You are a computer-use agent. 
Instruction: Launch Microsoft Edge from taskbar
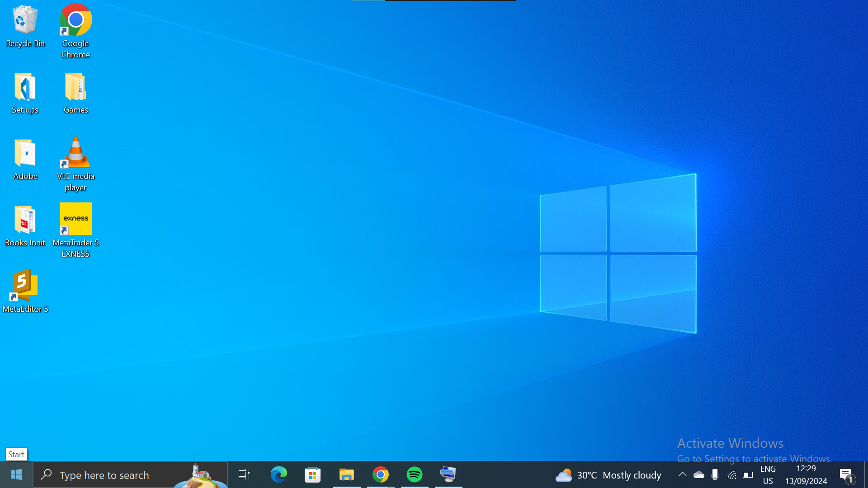[279, 474]
